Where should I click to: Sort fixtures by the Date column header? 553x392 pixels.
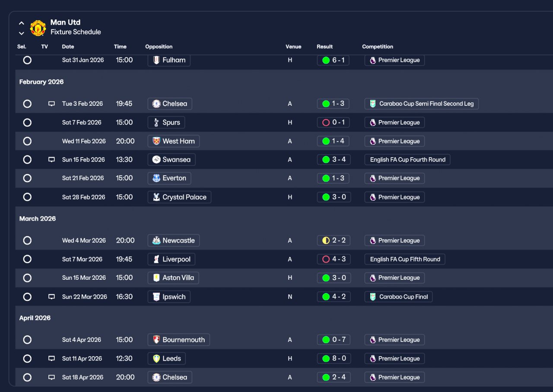click(68, 47)
